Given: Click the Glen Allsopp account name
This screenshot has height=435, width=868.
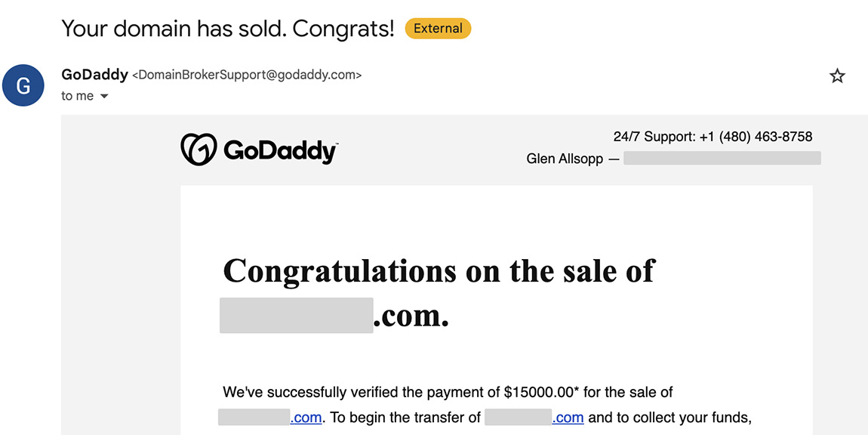Looking at the screenshot, I should click(x=565, y=159).
